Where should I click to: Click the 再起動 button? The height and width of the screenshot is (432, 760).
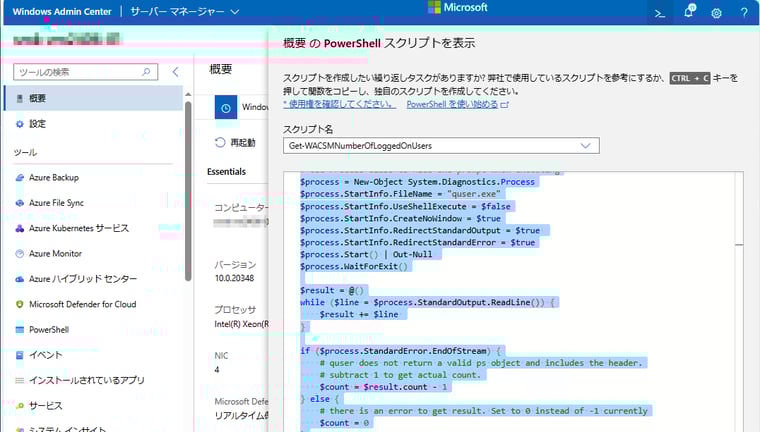click(x=236, y=142)
